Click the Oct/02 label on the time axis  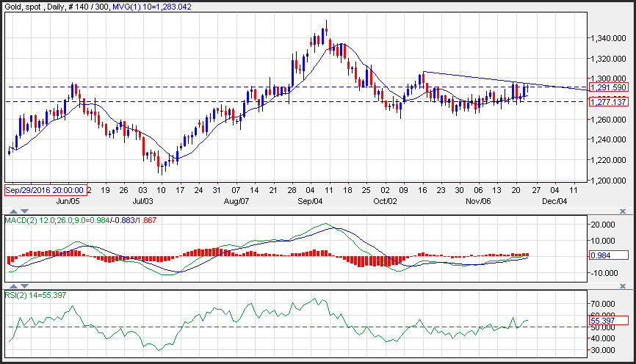point(384,200)
